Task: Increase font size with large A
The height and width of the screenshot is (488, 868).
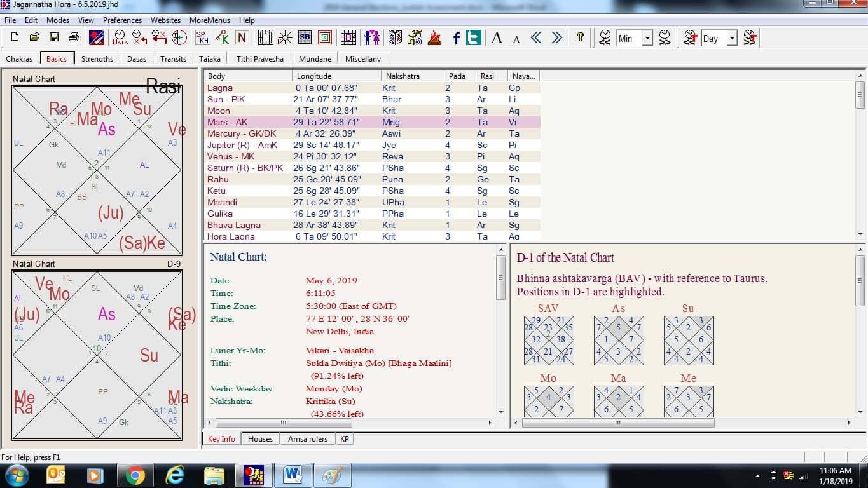Action: tap(497, 37)
